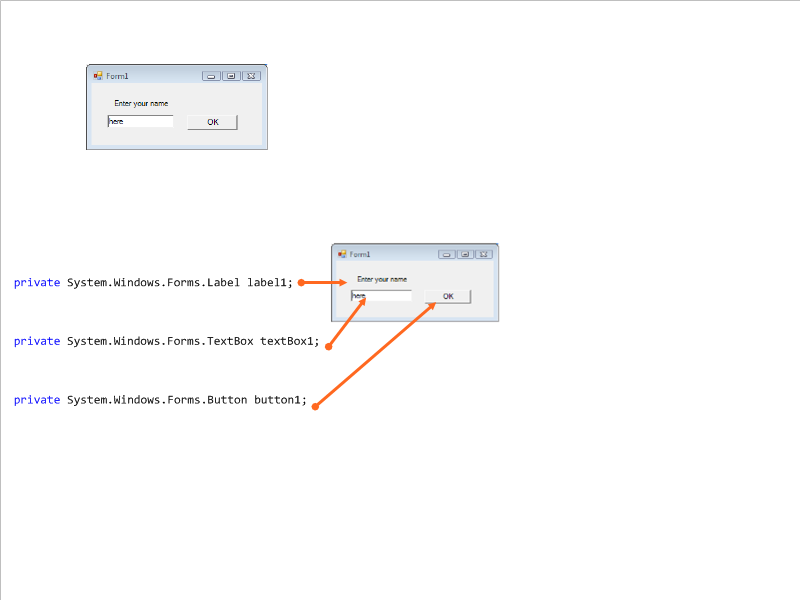Close the standalone Form1 window
800x600 pixels.
tap(251, 76)
